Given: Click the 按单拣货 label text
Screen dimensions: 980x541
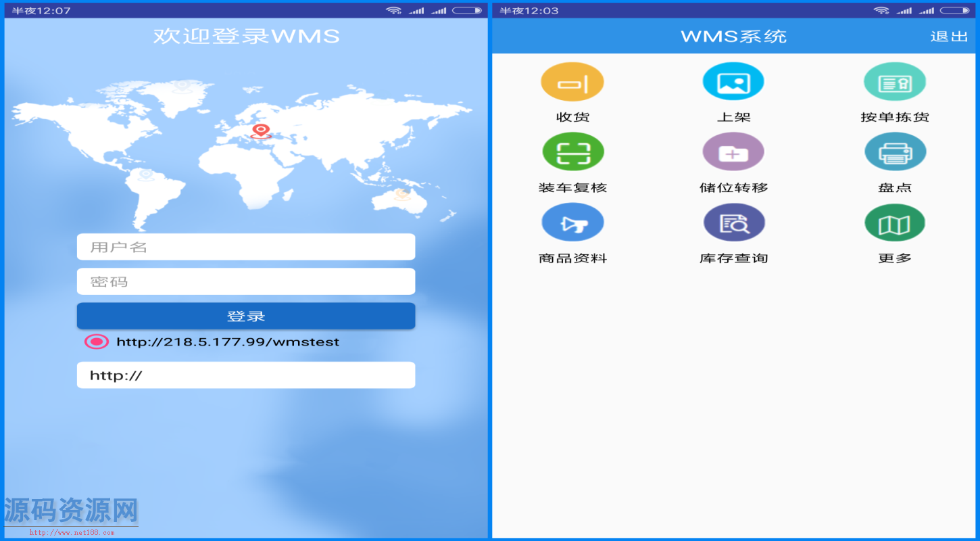Looking at the screenshot, I should (x=895, y=117).
